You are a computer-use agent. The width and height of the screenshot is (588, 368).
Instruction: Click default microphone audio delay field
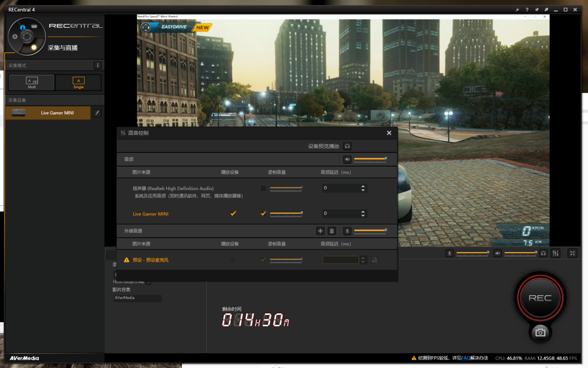click(x=340, y=260)
